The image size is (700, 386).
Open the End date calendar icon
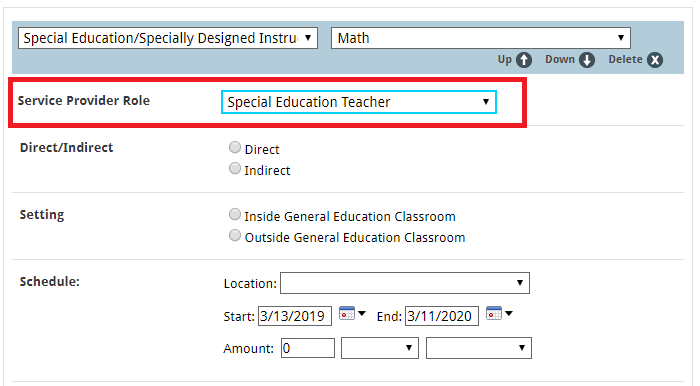[494, 313]
